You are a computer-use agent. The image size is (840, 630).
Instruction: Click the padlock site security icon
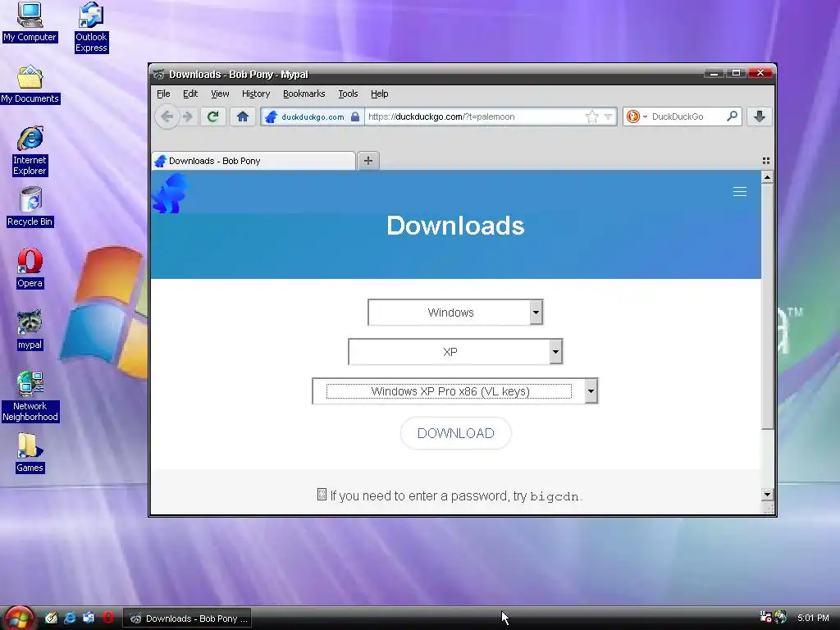click(354, 116)
